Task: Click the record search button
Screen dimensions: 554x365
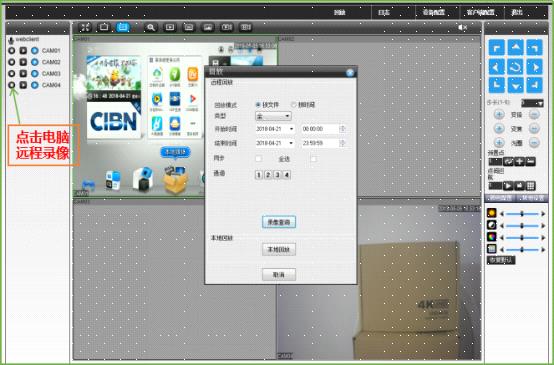Action: [279, 222]
